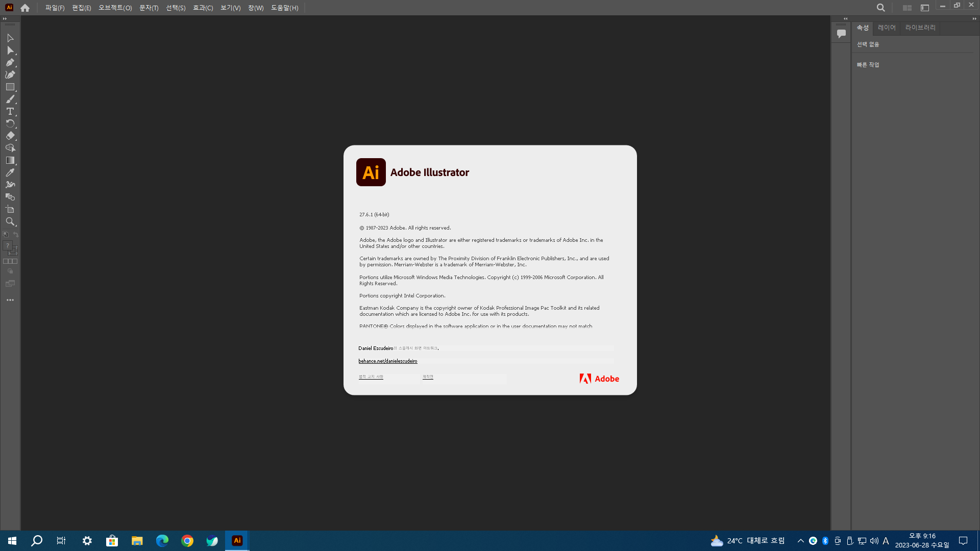
Task: Reset to default fill and stroke
Action: (6, 235)
